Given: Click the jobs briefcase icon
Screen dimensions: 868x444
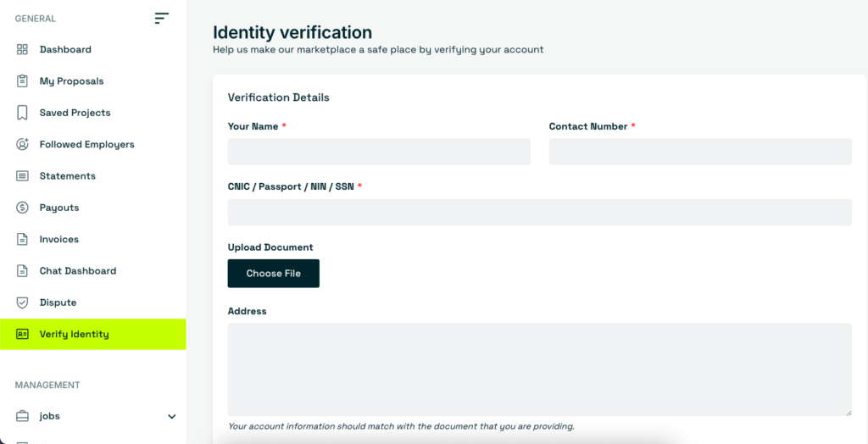Looking at the screenshot, I should click(x=22, y=416).
